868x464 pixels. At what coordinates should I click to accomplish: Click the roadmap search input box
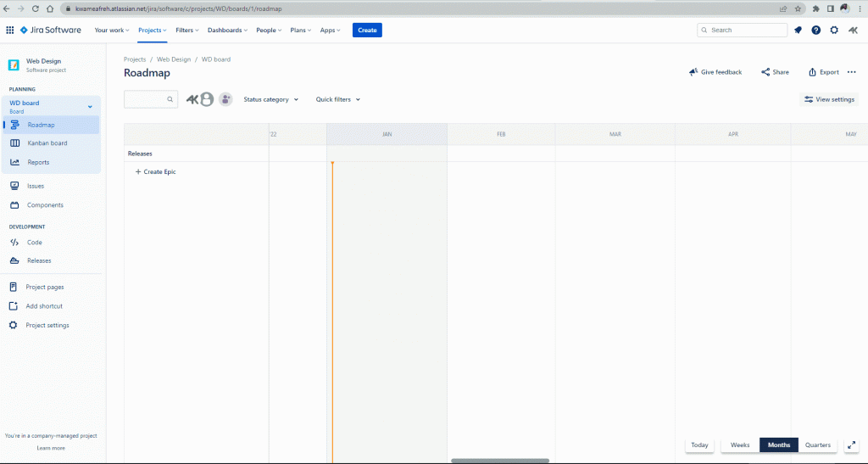(151, 99)
